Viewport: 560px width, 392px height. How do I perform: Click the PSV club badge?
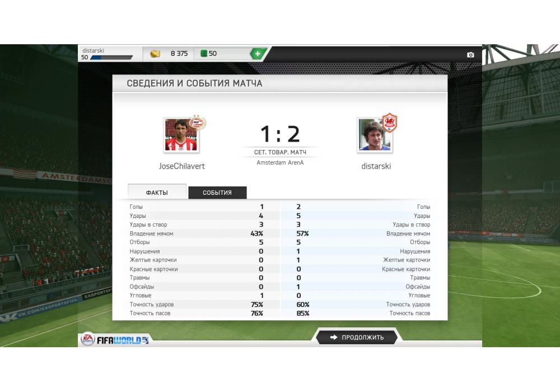click(197, 123)
